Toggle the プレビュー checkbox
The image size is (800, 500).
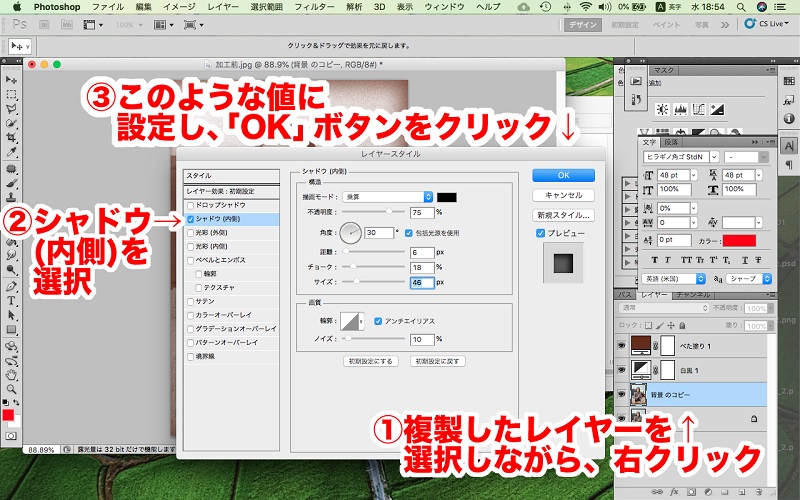tap(540, 233)
